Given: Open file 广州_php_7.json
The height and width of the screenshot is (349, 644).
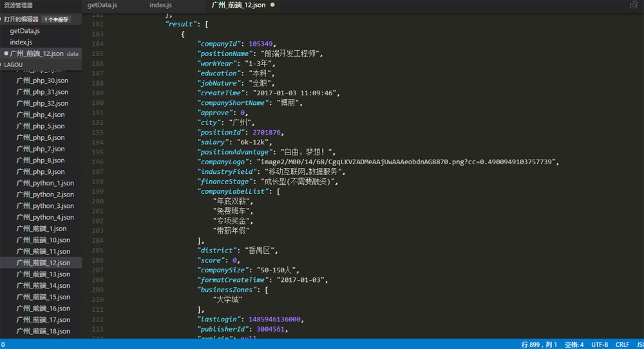Looking at the screenshot, I should tap(40, 149).
